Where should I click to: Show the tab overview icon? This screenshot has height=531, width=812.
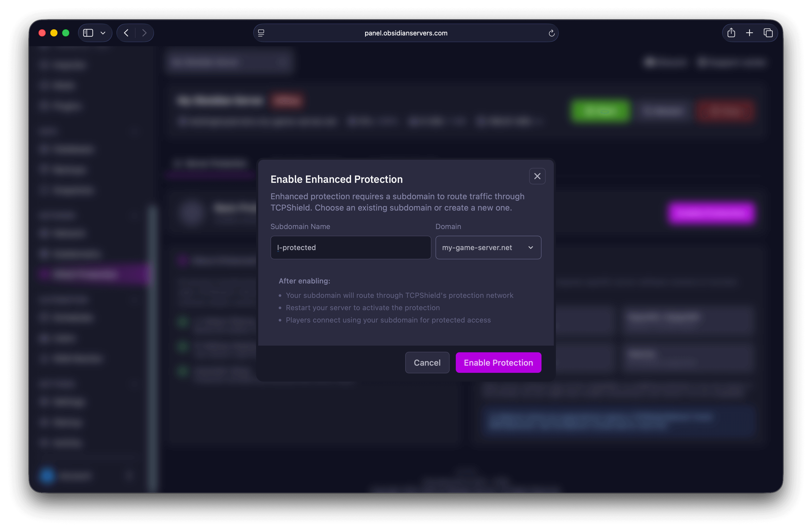click(768, 33)
